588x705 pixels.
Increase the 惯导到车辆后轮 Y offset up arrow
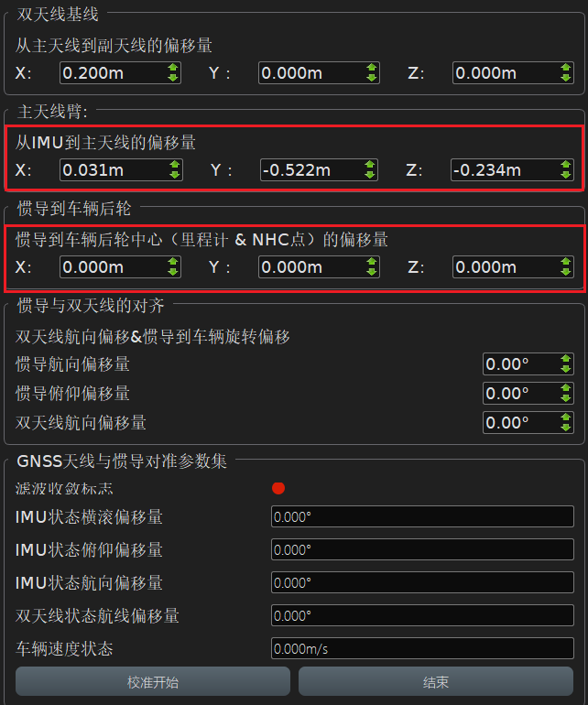pyautogui.click(x=371, y=262)
